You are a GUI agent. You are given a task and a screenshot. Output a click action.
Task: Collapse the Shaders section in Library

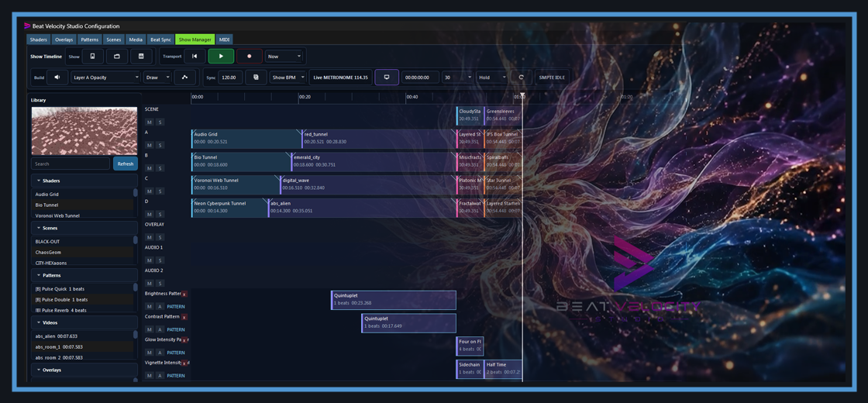pyautogui.click(x=84, y=181)
